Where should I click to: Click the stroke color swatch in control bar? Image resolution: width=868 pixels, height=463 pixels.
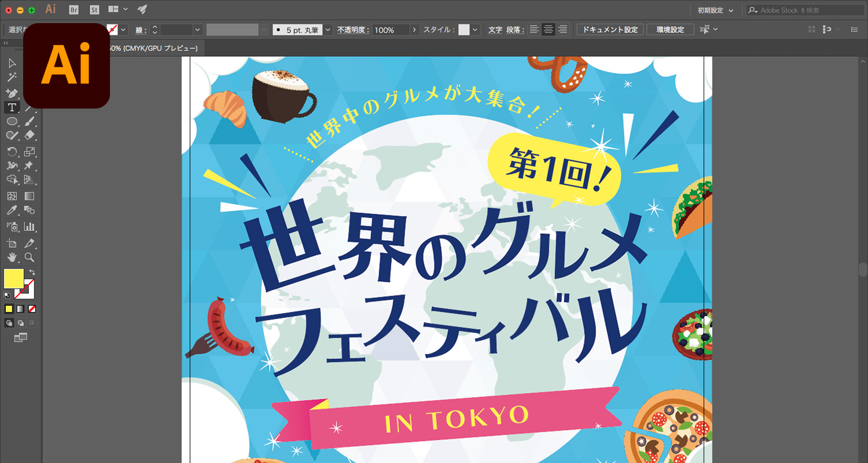pos(113,30)
